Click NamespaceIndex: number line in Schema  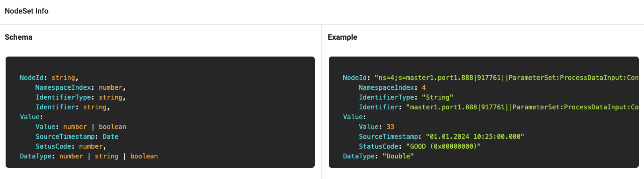[x=81, y=87]
